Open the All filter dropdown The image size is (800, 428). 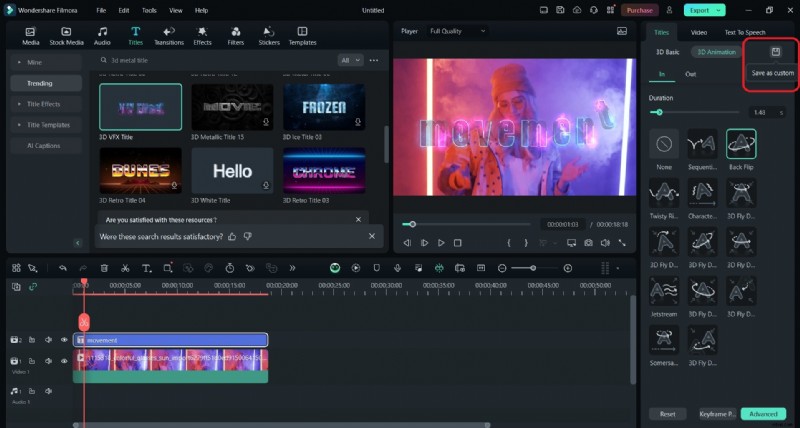pos(350,60)
